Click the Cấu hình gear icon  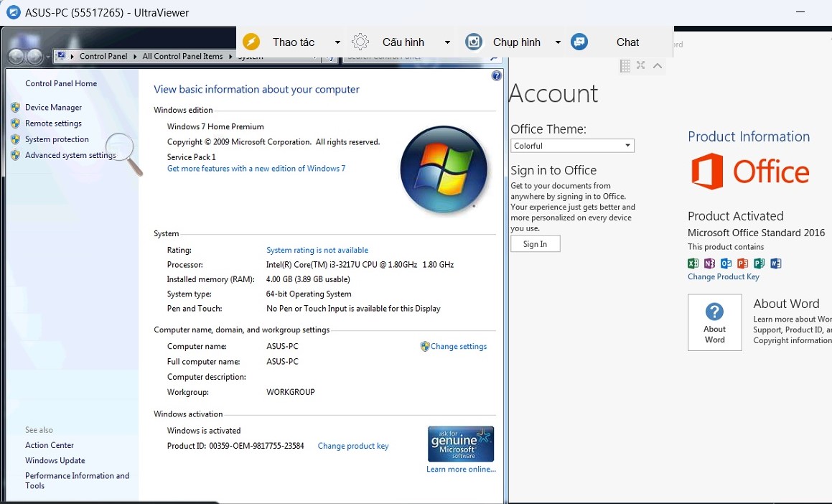pyautogui.click(x=360, y=42)
